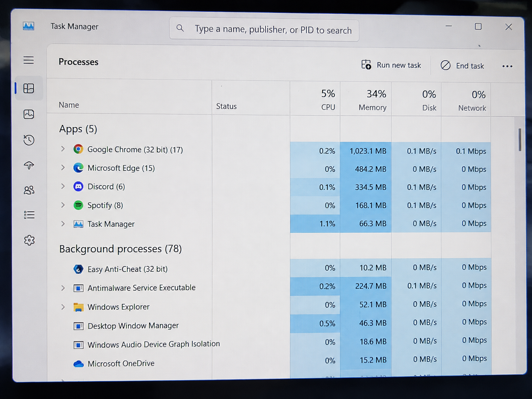Click Antimalware's 224.7 MB memory value
The height and width of the screenshot is (399, 532).
(371, 286)
